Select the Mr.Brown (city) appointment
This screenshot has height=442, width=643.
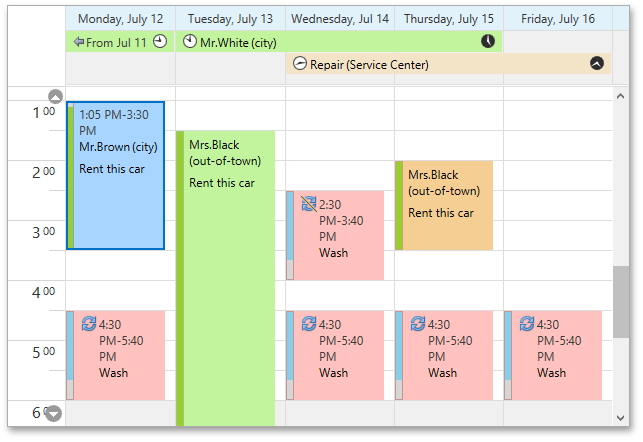116,175
